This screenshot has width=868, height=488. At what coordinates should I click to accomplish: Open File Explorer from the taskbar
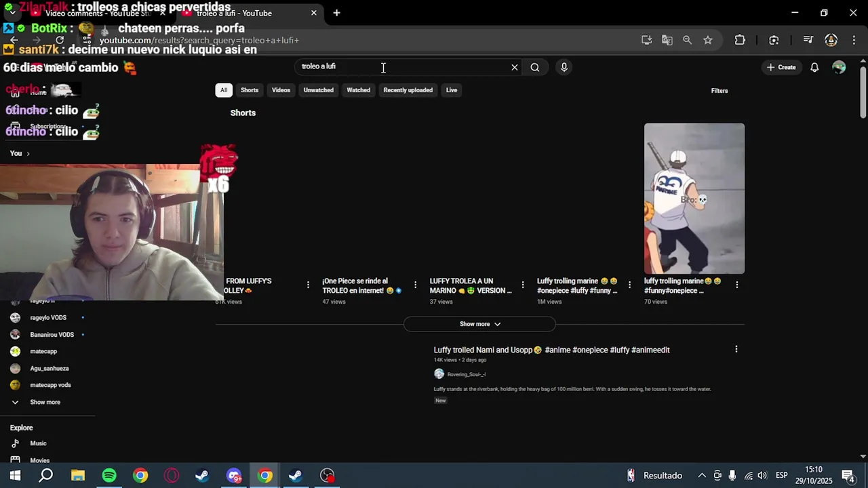click(x=78, y=475)
